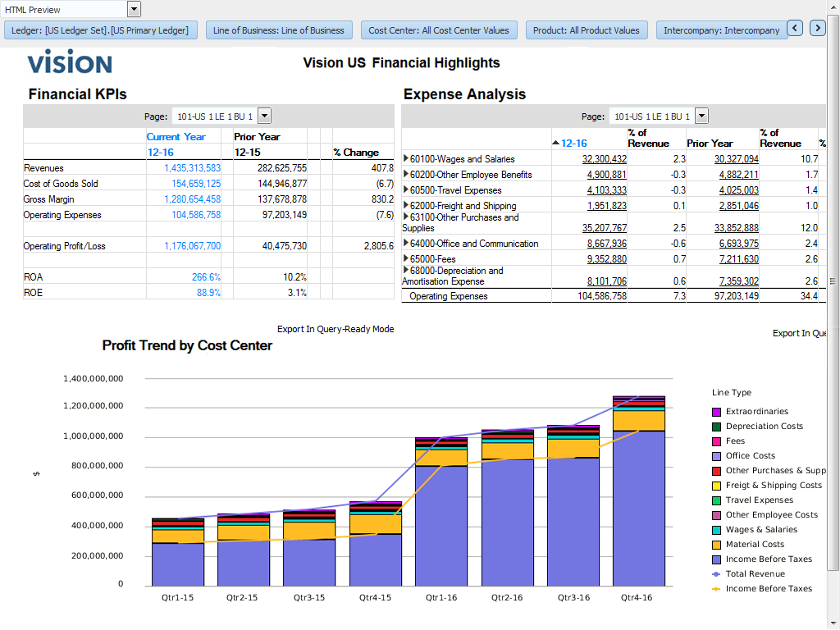Select the Product dimension tab
Viewport: 840px width, 630px height.
click(x=586, y=30)
